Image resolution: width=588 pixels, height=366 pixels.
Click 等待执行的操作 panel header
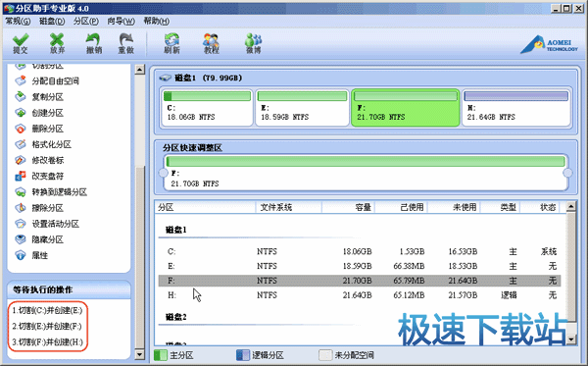69,289
